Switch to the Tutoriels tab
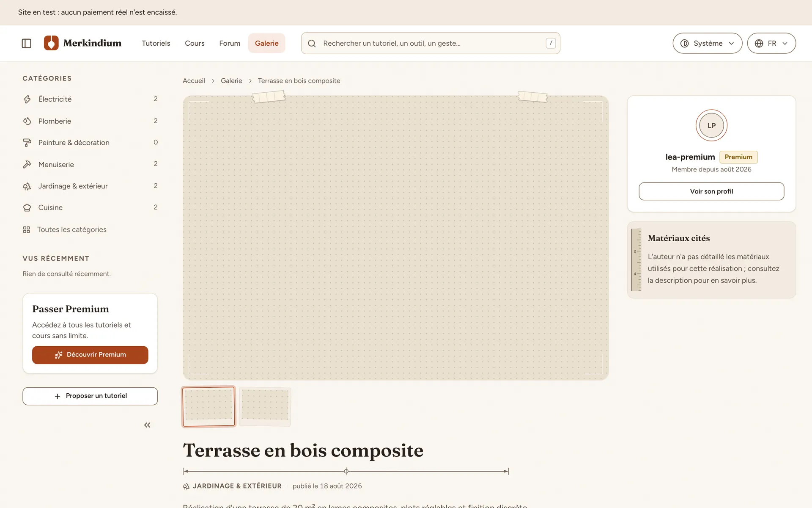 156,43
